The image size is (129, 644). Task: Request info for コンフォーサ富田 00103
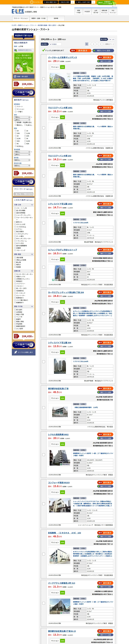coord(105,482)
